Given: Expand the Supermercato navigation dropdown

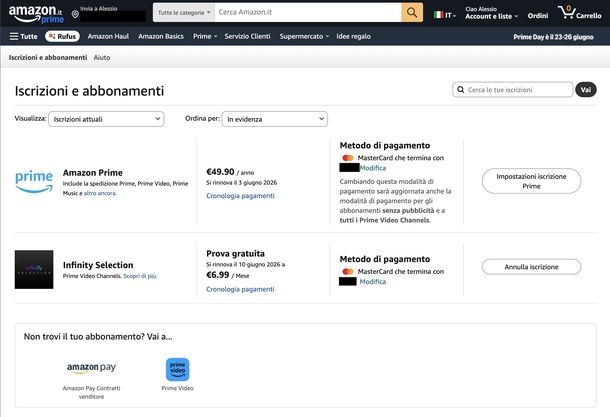Looking at the screenshot, I should 304,36.
